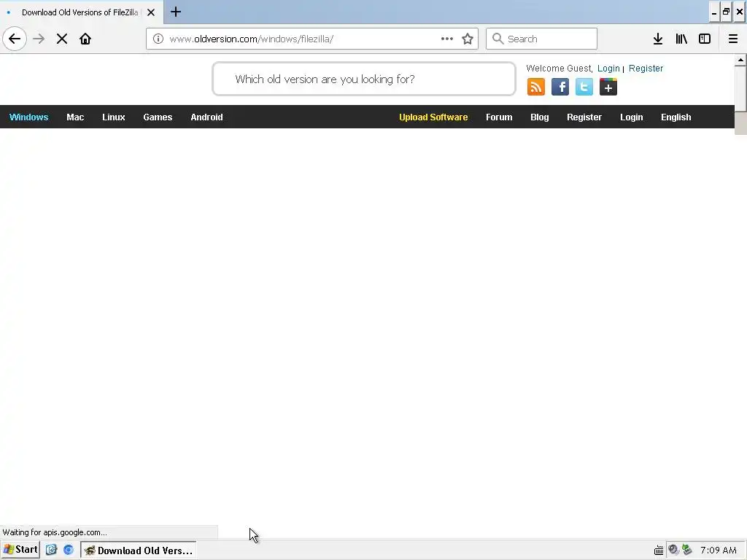Open the library bookshelf icon

681,39
